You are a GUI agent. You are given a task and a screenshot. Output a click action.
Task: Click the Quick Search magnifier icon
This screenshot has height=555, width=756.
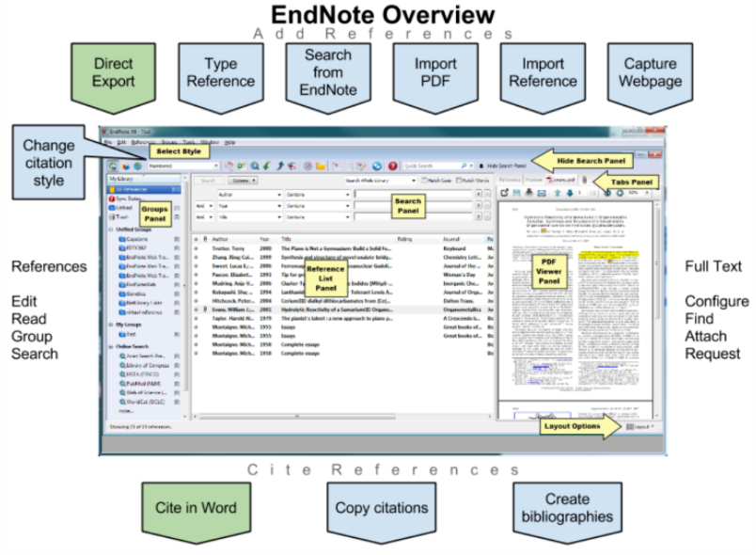click(464, 166)
